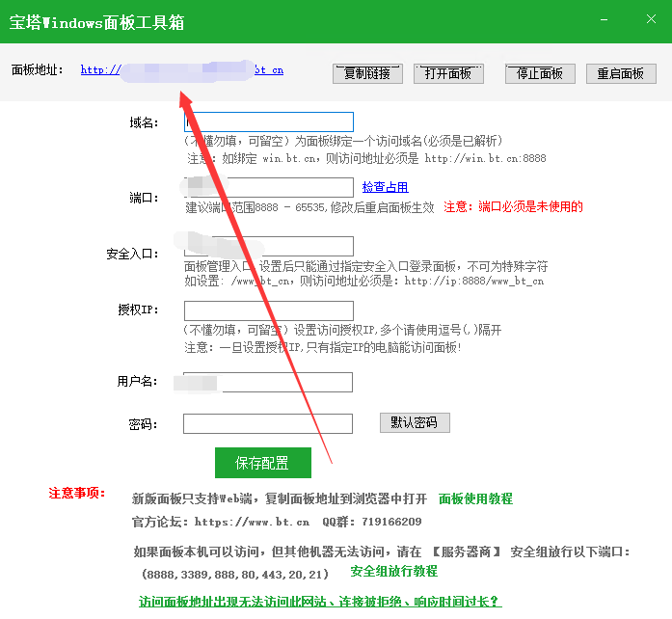Click the 复制链接 button
The width and height of the screenshot is (672, 619).
click(x=367, y=73)
